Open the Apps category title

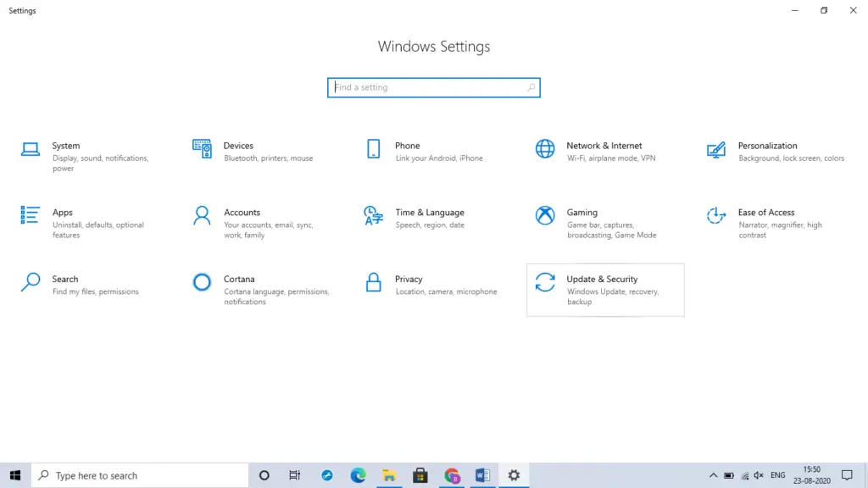tap(63, 213)
